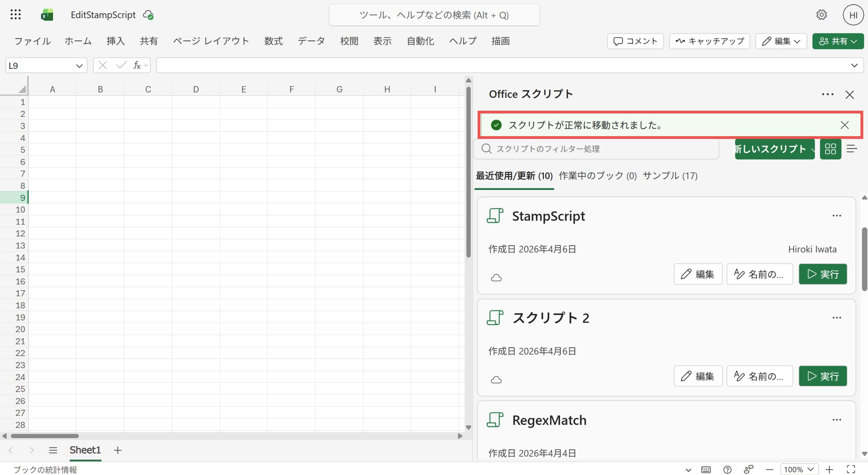Open more options for StampScript
Viewport: 868px width, 475px height.
[x=836, y=216]
